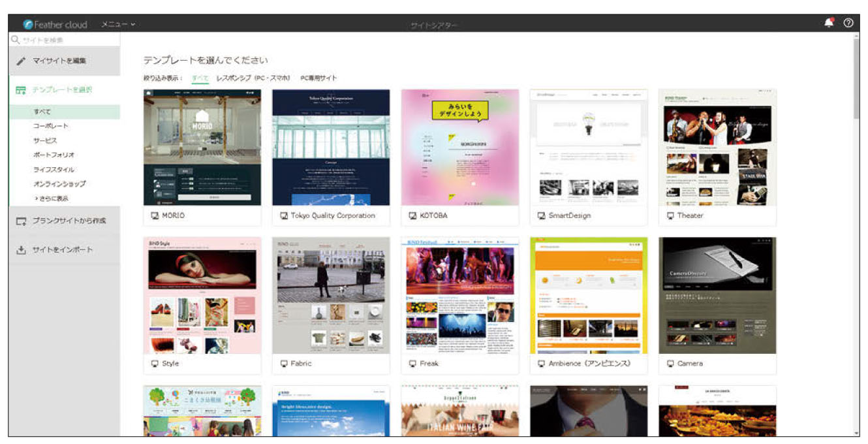
Task: Click the monitor icon beside Freak
Action: coord(413,364)
